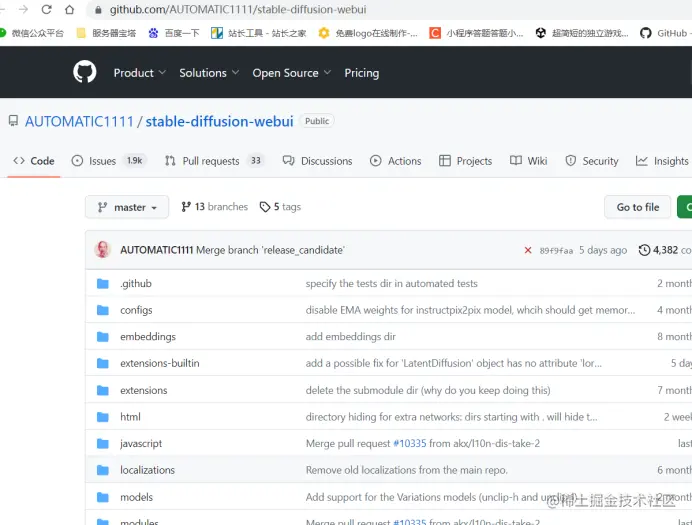Open the .github folder icon
The width and height of the screenshot is (692, 525).
[x=103, y=283]
